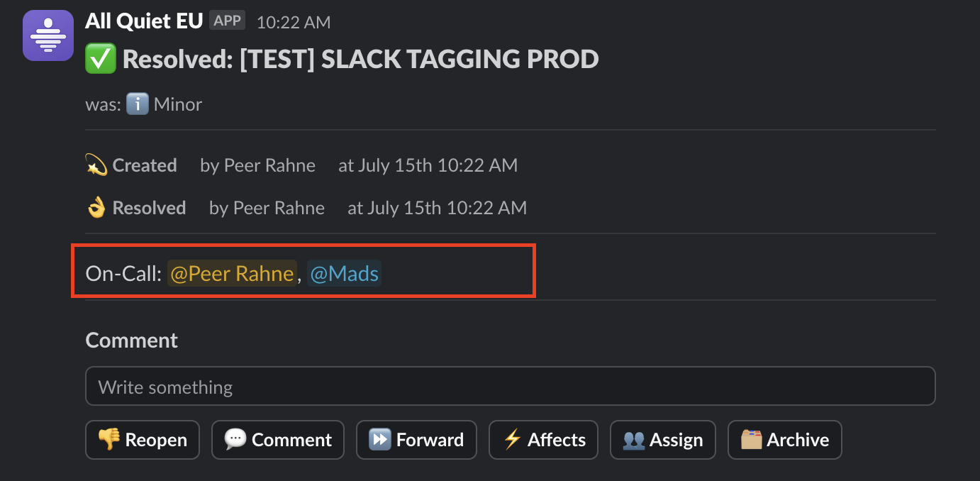The width and height of the screenshot is (980, 481).
Task: Click the info Minor severity emoji
Action: (x=138, y=104)
